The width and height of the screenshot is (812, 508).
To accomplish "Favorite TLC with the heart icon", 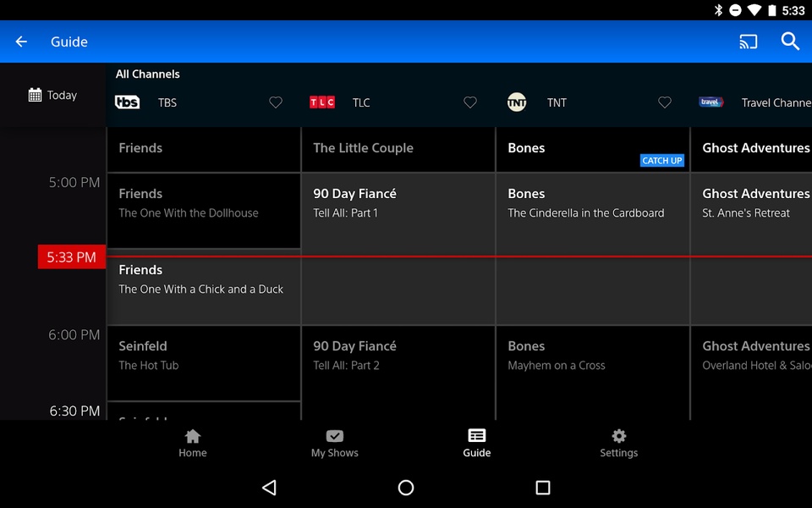I will 470,102.
